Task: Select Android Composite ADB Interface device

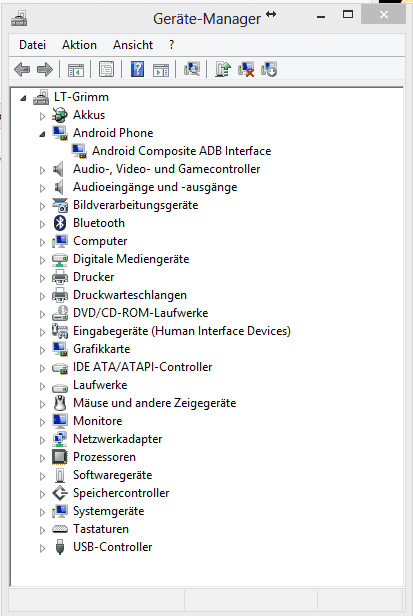Action: click(182, 151)
